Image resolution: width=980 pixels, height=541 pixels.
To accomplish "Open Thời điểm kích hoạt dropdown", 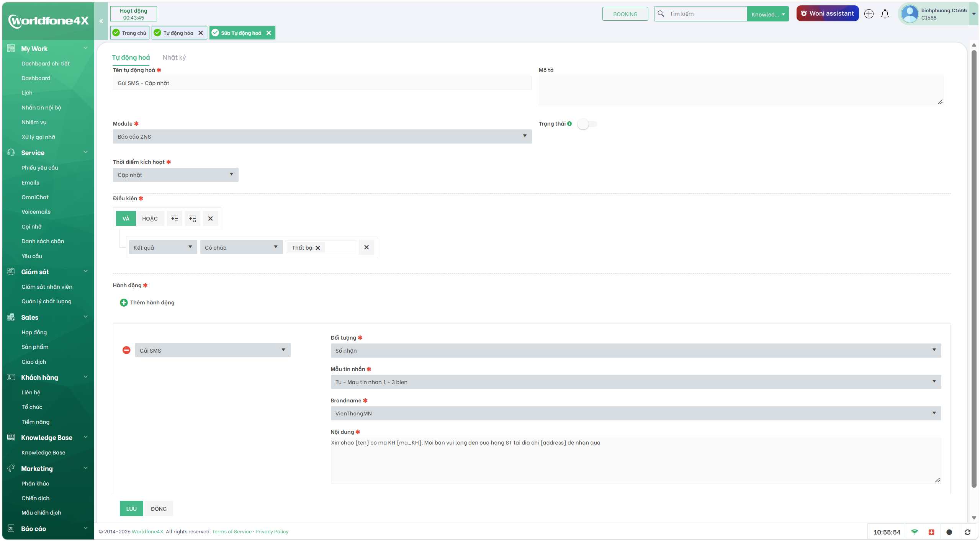I will [175, 175].
